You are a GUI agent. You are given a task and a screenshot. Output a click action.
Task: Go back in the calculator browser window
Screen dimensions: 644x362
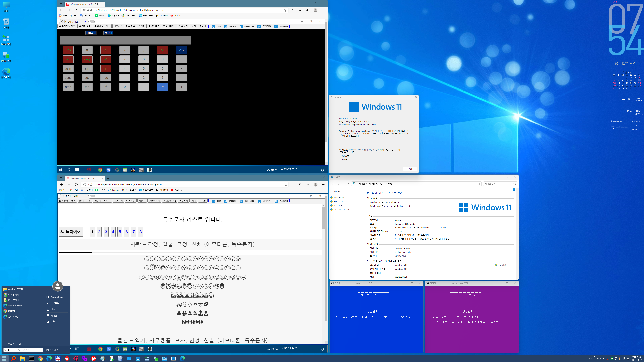tap(61, 10)
